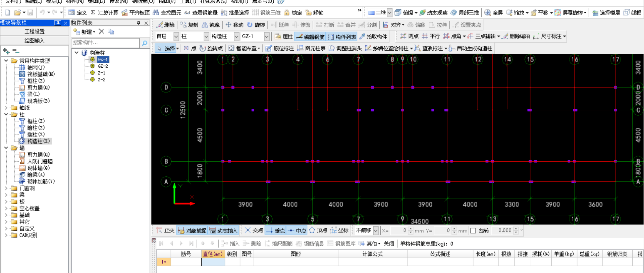Click 调整柱端头 tool
The image size is (644, 273).
[345, 48]
